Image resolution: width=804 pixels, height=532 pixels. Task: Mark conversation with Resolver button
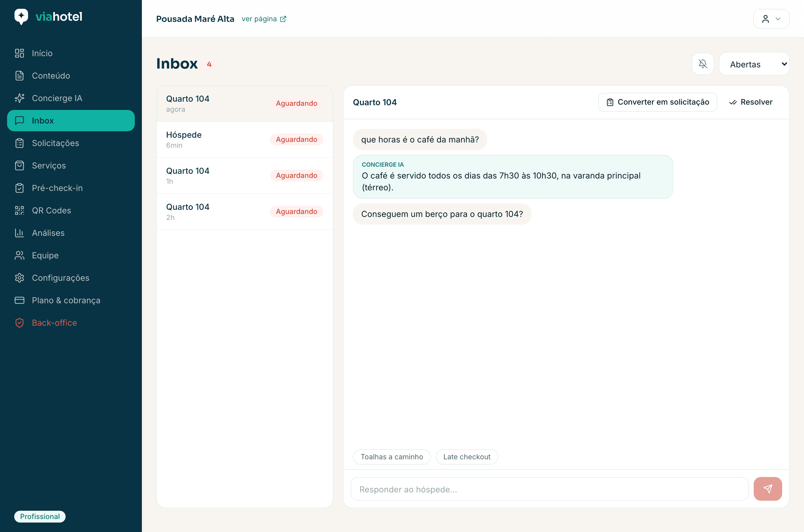click(750, 102)
